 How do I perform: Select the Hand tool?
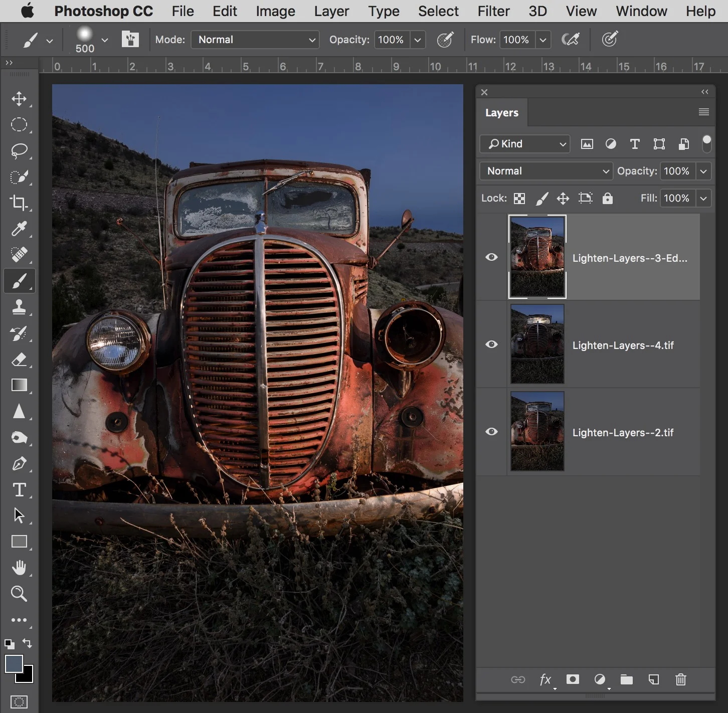(19, 568)
